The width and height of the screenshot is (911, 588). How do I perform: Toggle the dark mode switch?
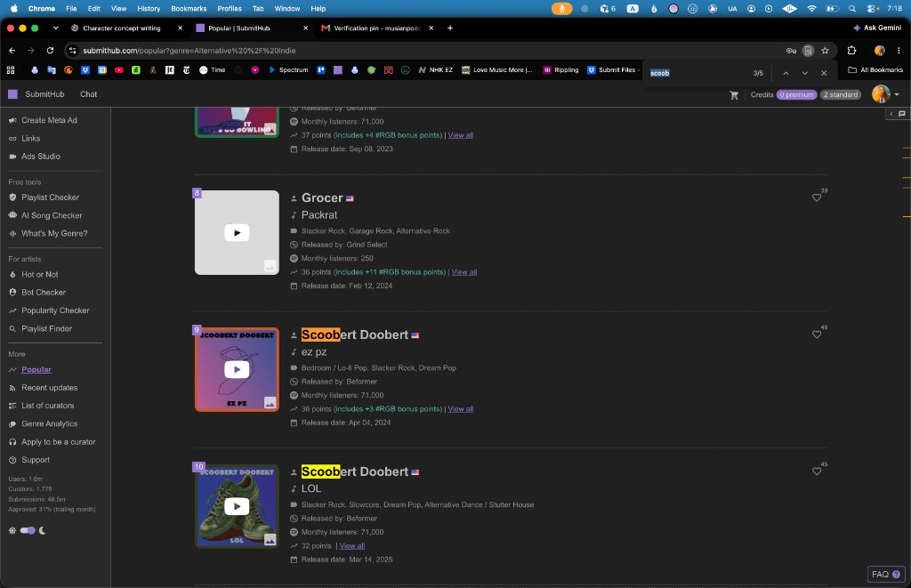pos(28,530)
